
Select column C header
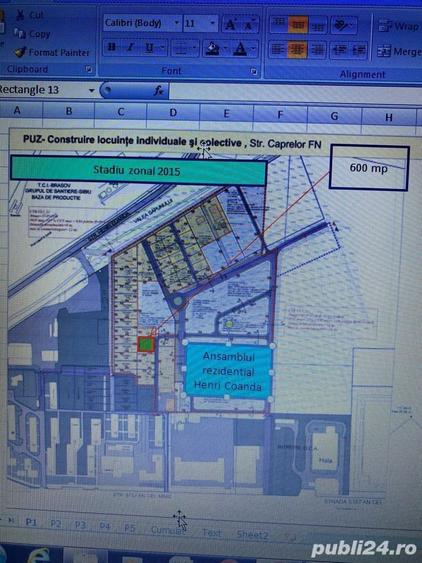tap(121, 112)
